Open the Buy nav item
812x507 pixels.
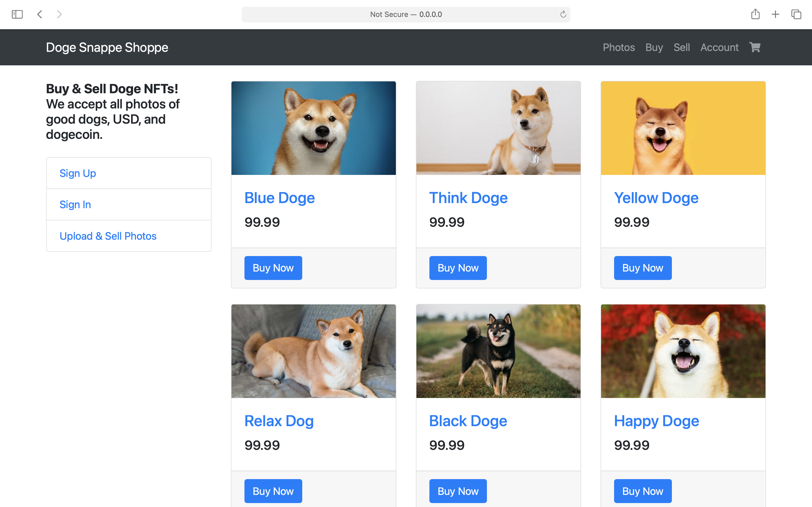coord(654,48)
